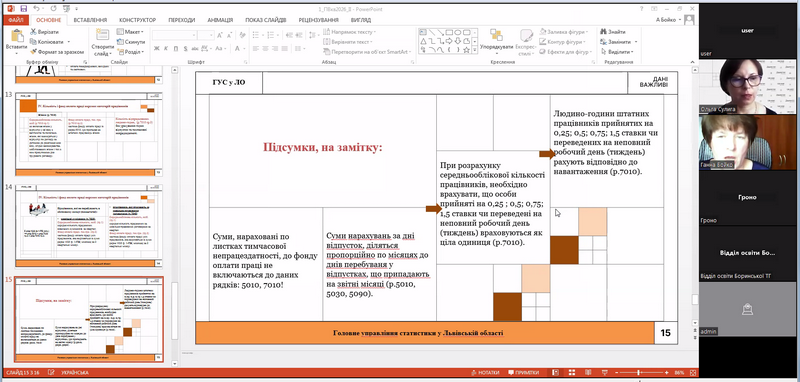Open the РЕЦЕНЗУВАННЯ tab

[x=319, y=20]
